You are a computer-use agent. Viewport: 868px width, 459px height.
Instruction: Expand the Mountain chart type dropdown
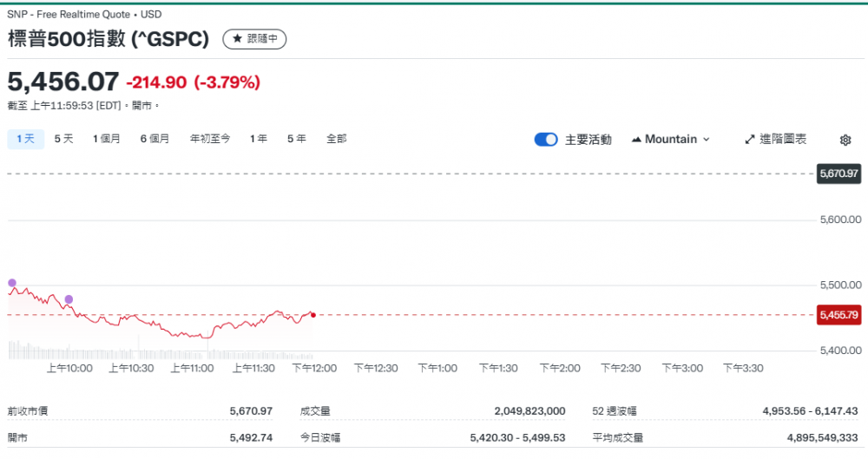click(x=671, y=139)
